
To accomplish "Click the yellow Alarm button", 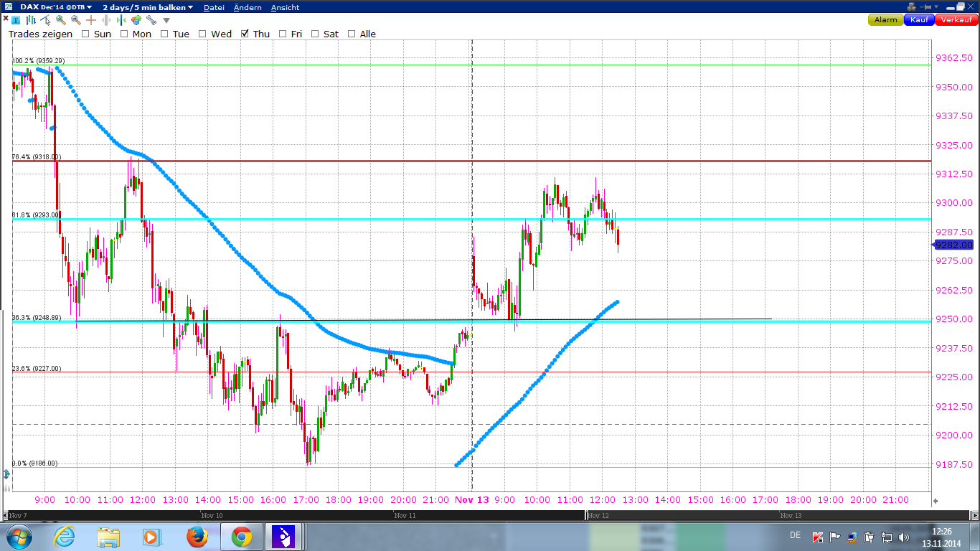I will click(x=885, y=20).
